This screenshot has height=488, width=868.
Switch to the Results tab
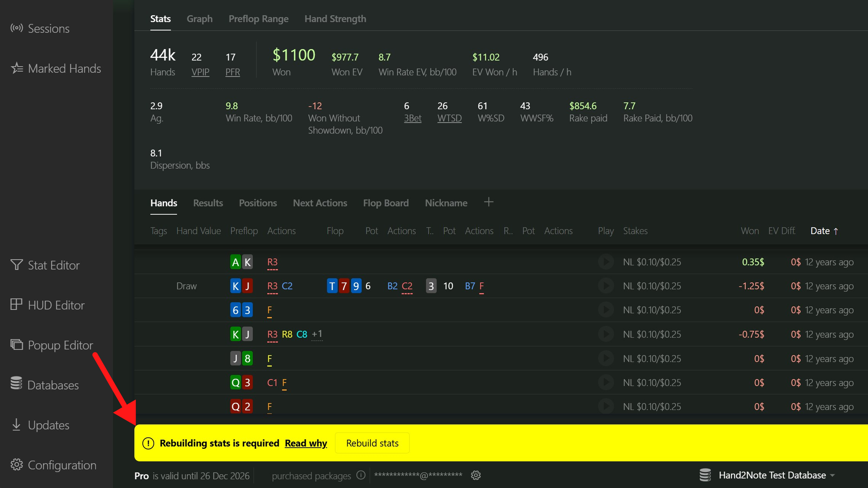point(208,203)
